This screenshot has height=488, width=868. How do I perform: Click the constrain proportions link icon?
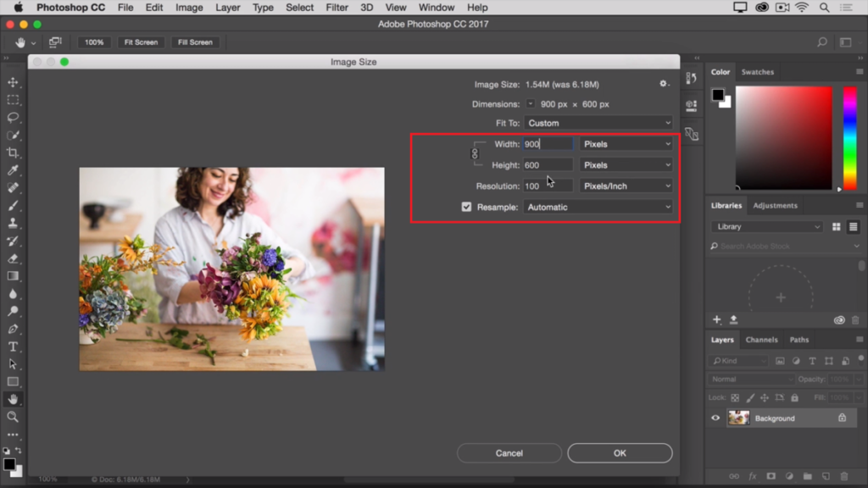(475, 154)
